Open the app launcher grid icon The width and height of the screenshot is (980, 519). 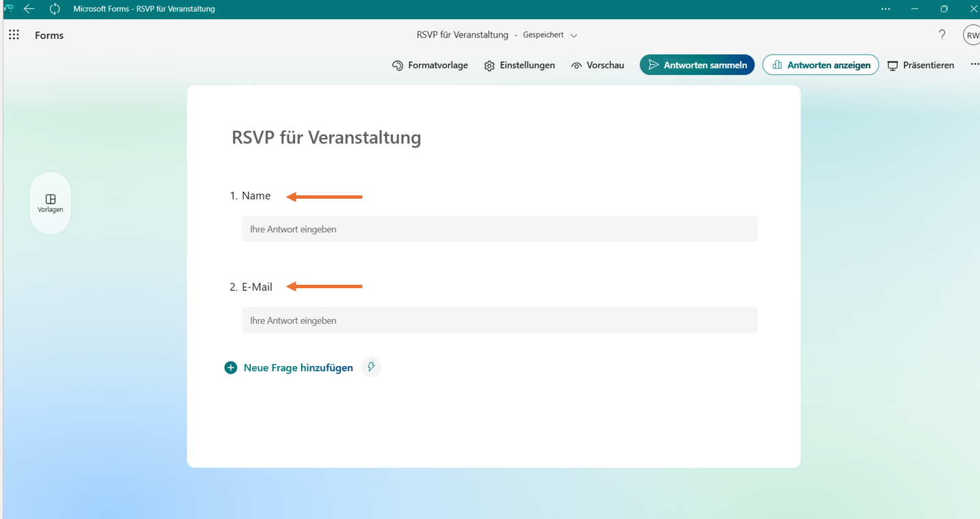pyautogui.click(x=14, y=35)
